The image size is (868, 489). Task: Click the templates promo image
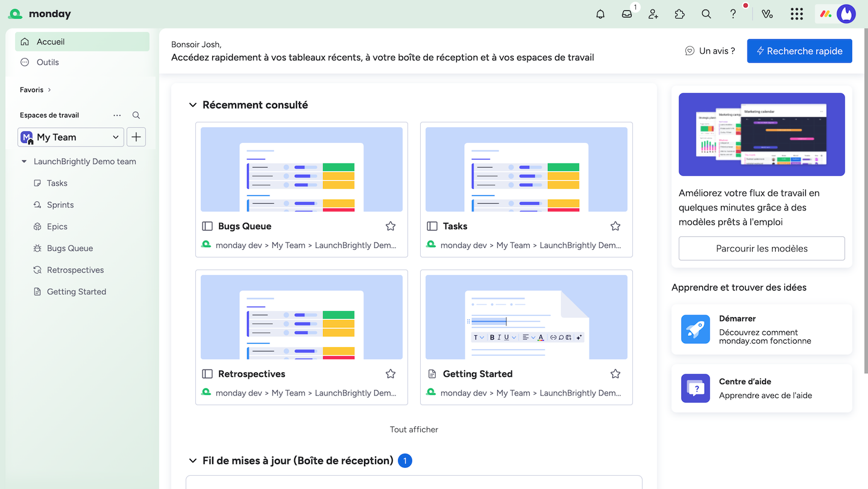[762, 134]
